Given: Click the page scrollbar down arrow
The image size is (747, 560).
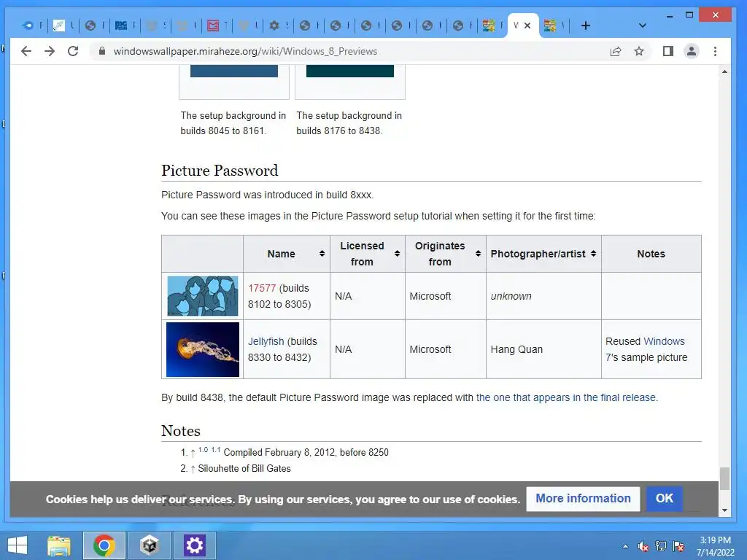Looking at the screenshot, I should [724, 510].
